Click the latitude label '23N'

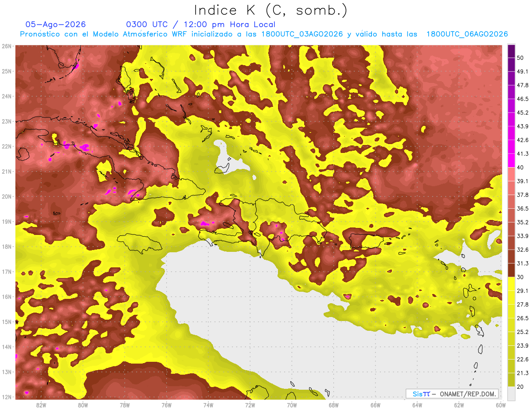coord(7,121)
